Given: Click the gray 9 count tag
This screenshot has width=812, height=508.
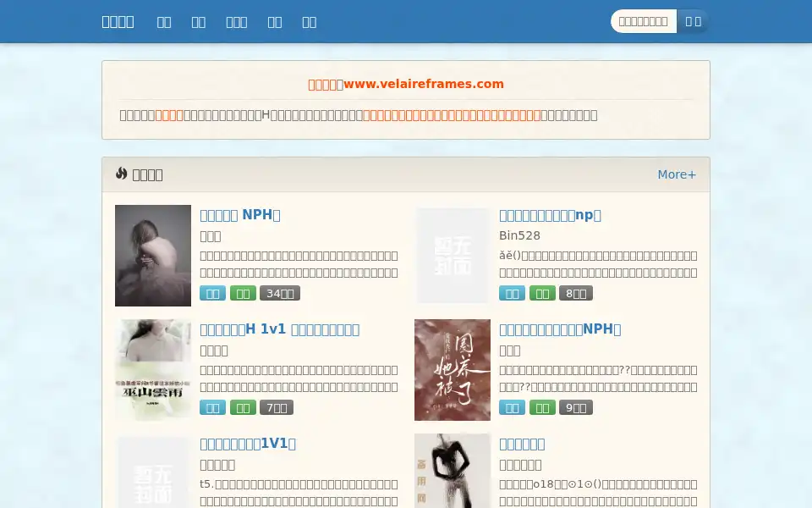Looking at the screenshot, I should click(x=576, y=407).
